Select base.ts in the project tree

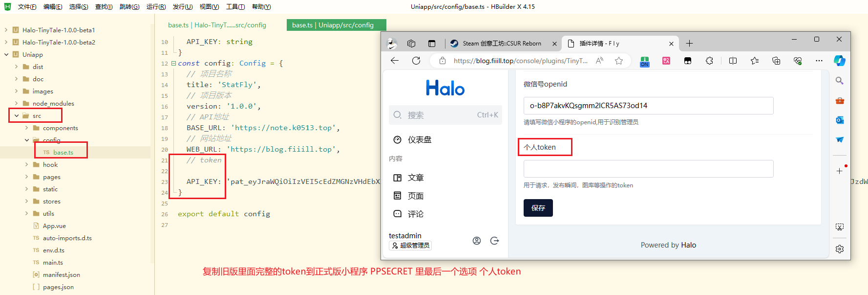point(63,152)
